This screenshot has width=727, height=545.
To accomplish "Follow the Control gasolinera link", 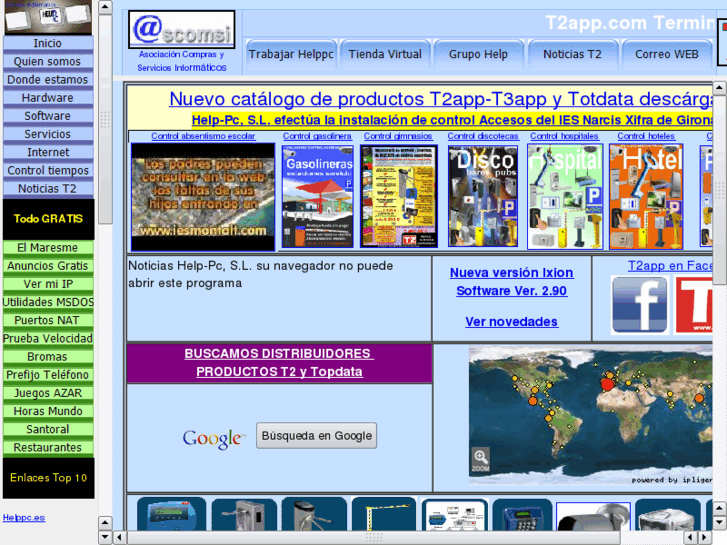I will coord(317,136).
